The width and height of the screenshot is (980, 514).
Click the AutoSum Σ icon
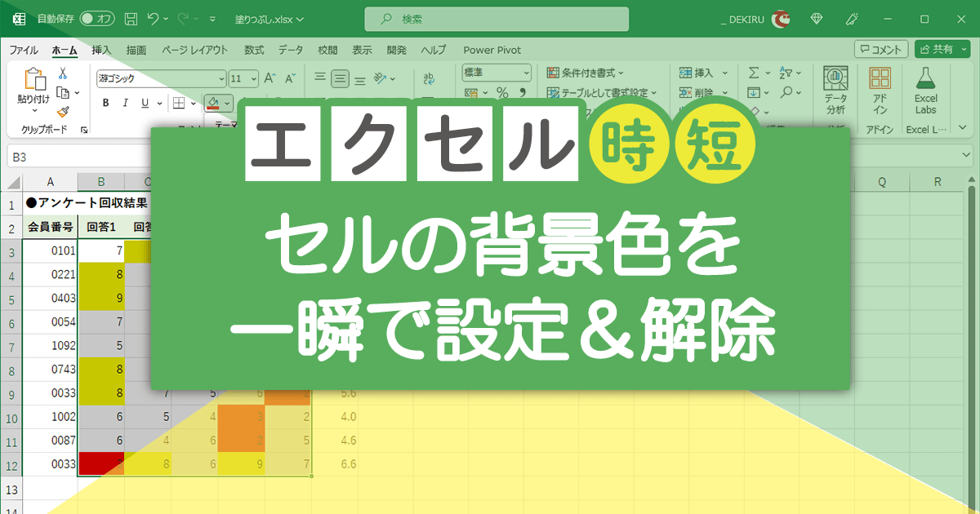click(753, 73)
